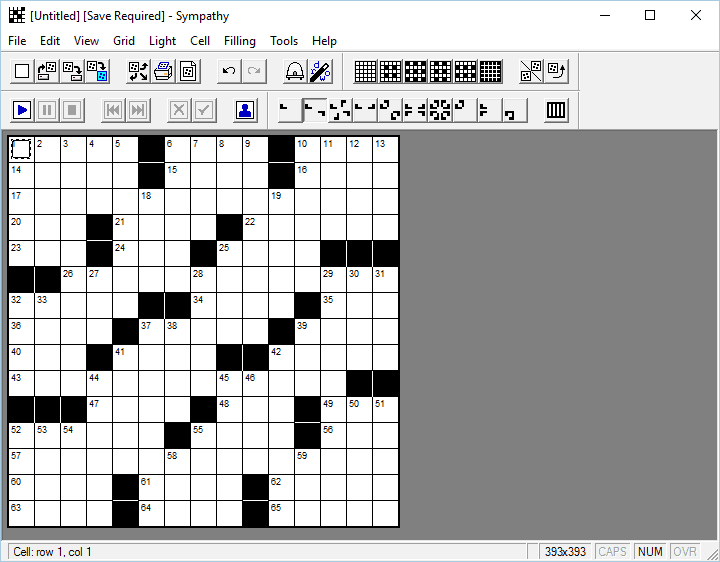Select the grid cell numbered 57
The image size is (720, 562).
pyautogui.click(x=22, y=461)
